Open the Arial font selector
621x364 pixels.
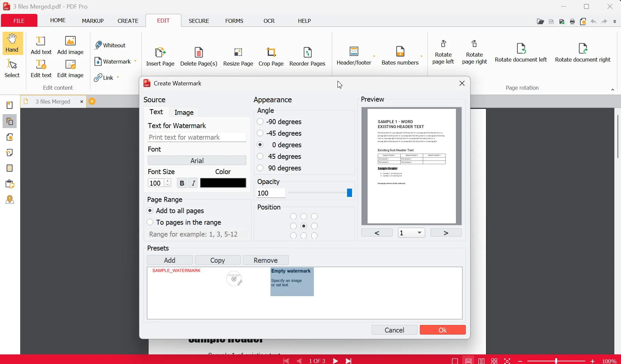197,160
